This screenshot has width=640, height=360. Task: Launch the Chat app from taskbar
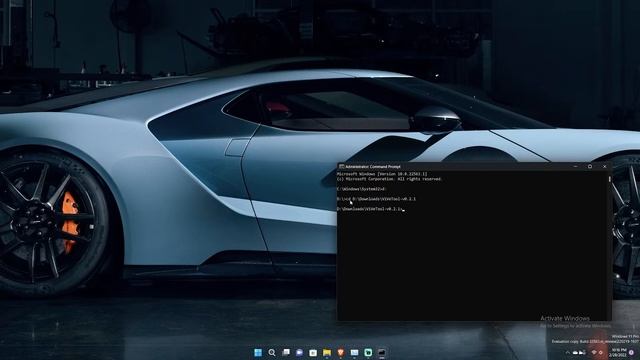[299, 353]
